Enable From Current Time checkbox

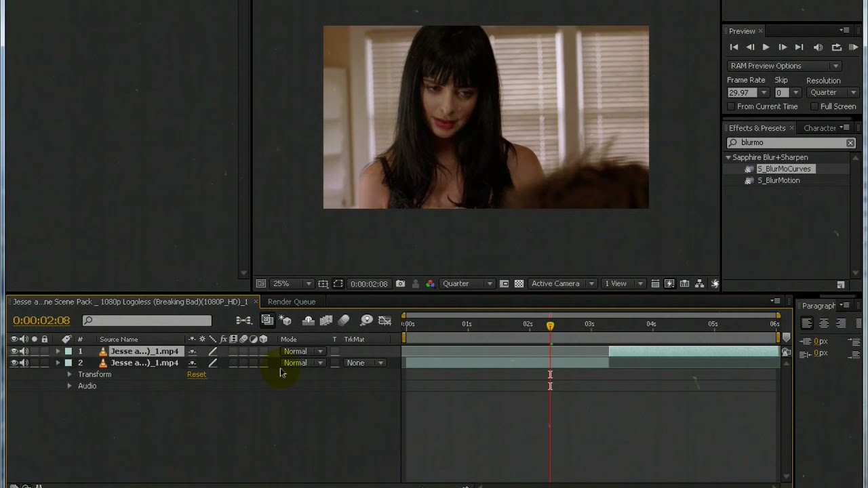[x=731, y=106]
